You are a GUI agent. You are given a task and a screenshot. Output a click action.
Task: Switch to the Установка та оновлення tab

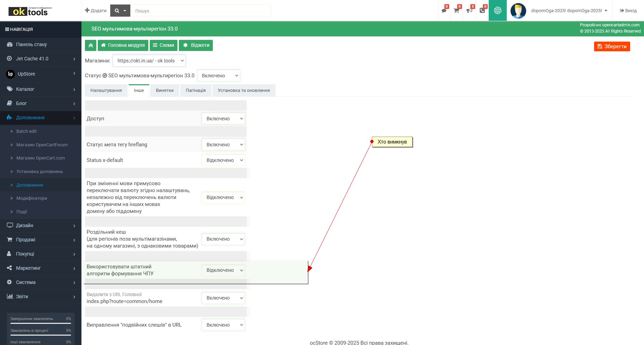pos(244,90)
